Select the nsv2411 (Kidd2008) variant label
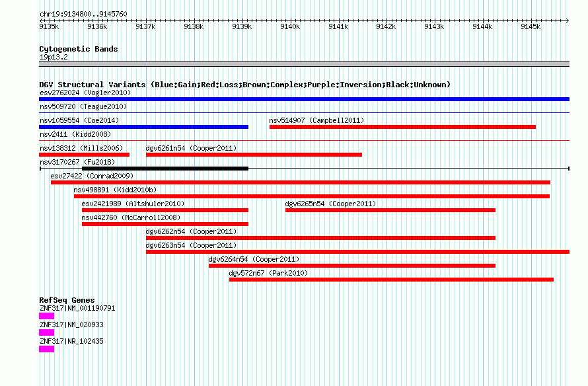The image size is (588, 386). 75,134
